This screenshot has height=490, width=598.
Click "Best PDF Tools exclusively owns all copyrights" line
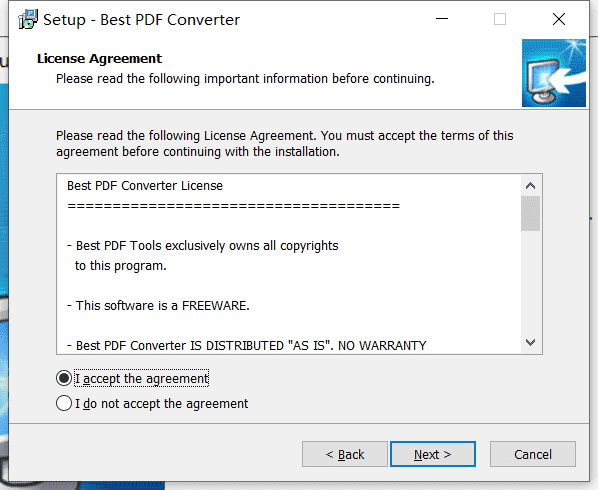[x=203, y=246]
